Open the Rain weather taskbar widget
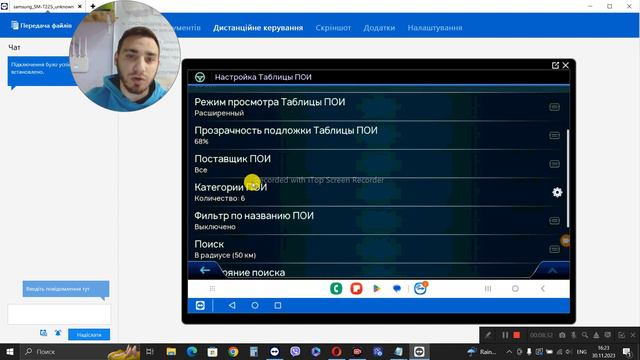This screenshot has width=640, height=360. [x=482, y=351]
